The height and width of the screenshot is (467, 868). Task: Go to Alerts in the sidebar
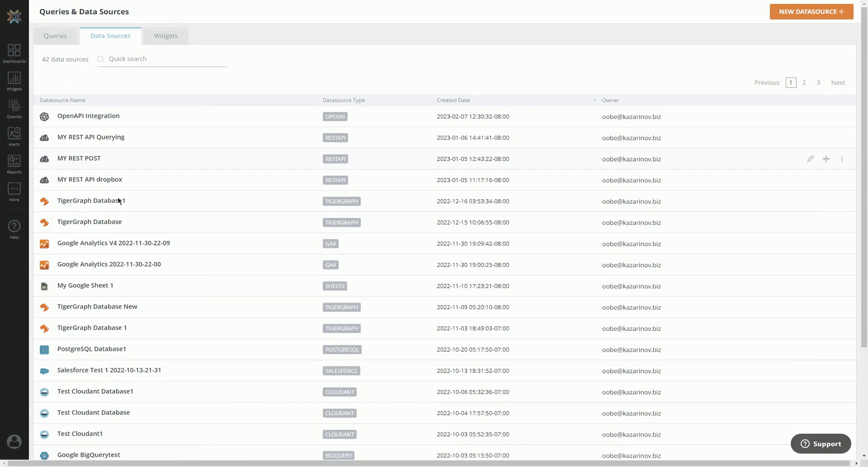click(x=14, y=136)
